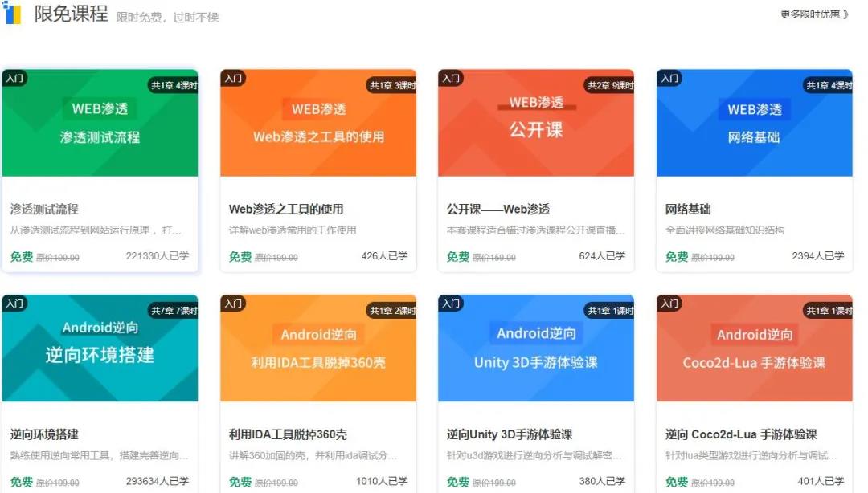Open the 公开课 red course thumbnail

click(536, 123)
